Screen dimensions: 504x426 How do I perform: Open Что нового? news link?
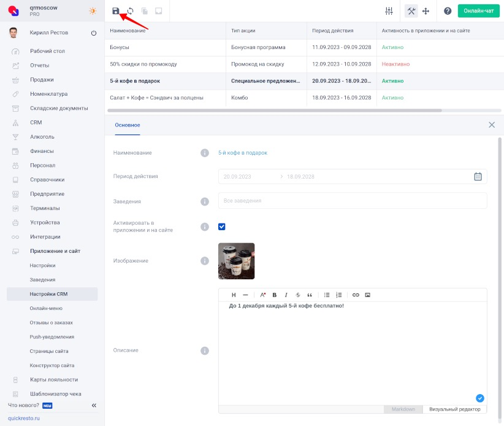click(23, 405)
